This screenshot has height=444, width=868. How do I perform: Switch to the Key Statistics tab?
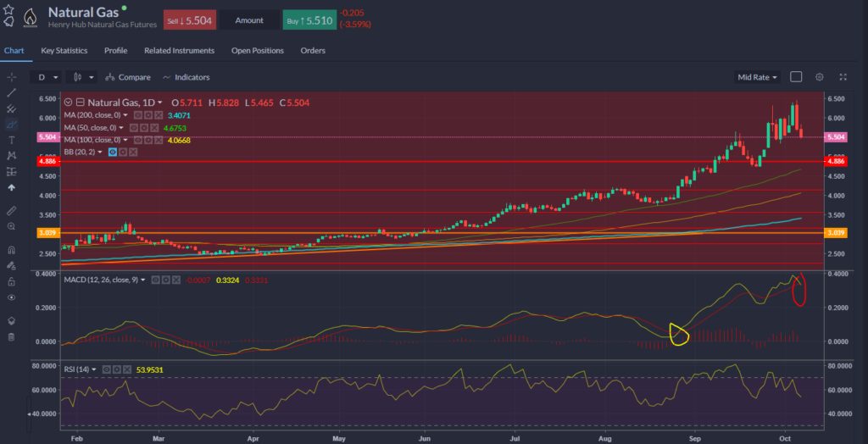(64, 51)
